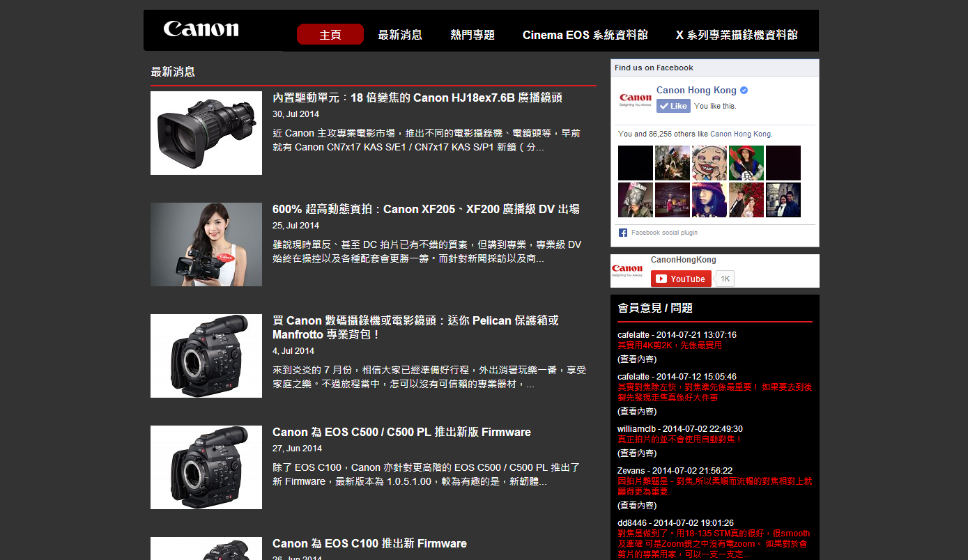
Task: Open the EOS C500 firmware thumbnail
Action: click(x=206, y=467)
